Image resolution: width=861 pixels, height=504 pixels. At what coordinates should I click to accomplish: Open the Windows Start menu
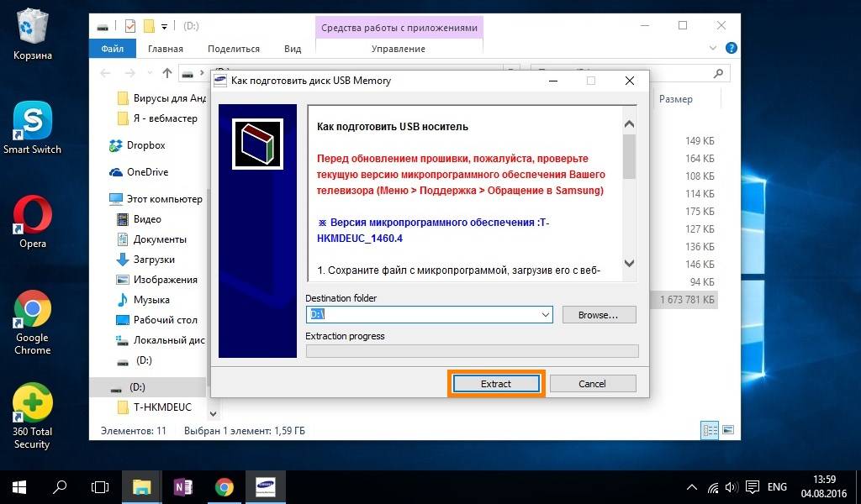(18, 486)
